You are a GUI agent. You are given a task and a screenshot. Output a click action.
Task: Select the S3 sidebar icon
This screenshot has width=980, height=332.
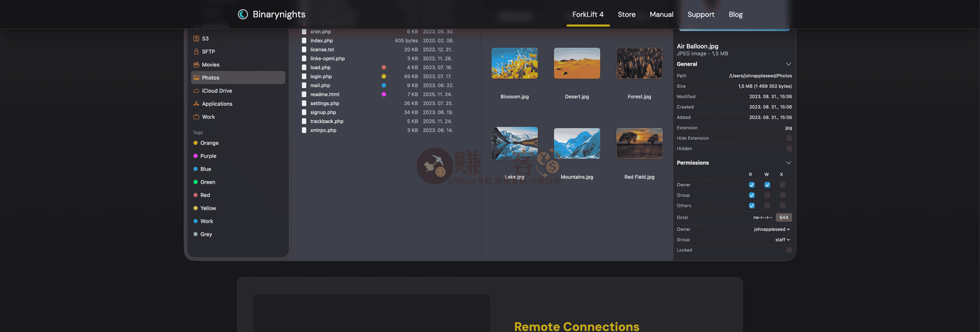click(x=196, y=39)
